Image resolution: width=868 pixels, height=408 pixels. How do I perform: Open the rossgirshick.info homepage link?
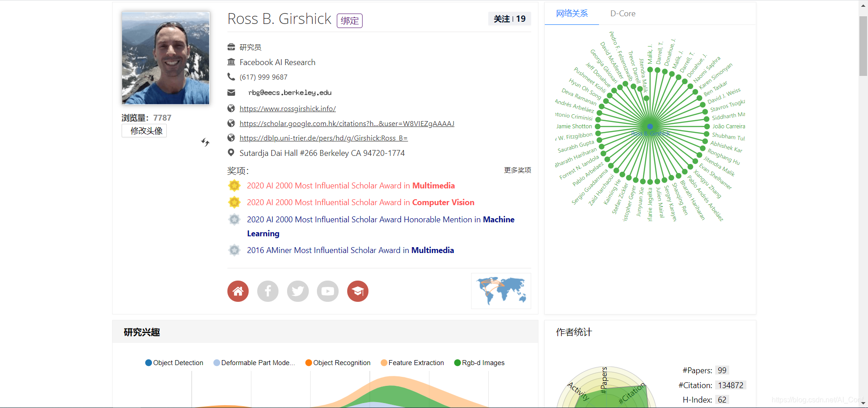click(x=288, y=108)
